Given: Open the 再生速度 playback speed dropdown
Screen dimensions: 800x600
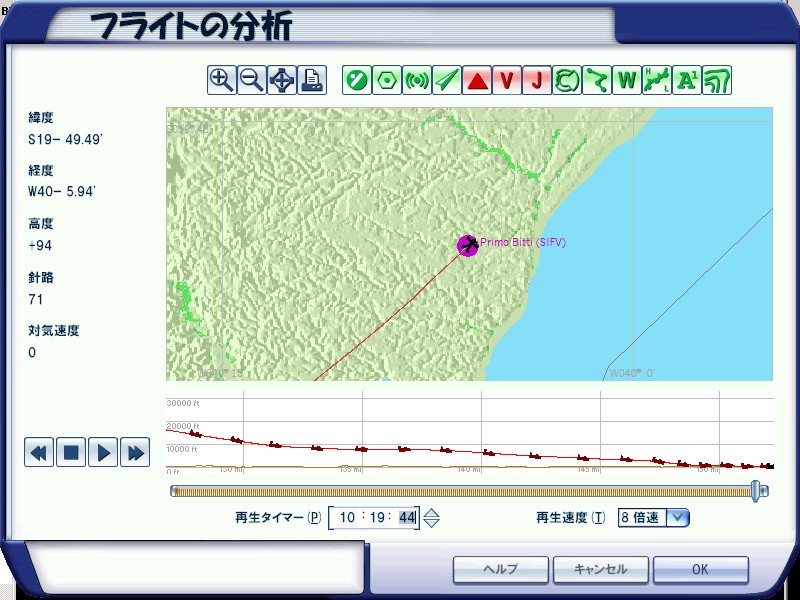Looking at the screenshot, I should (x=678, y=517).
